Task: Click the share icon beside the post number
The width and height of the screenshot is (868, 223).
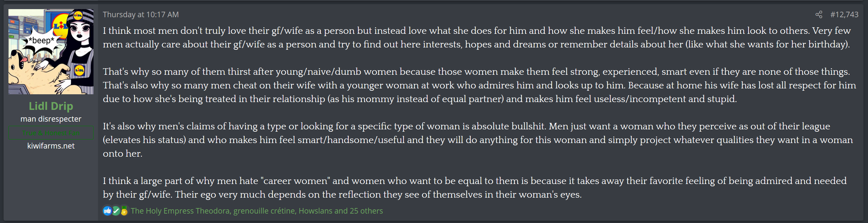Action: coord(818,15)
